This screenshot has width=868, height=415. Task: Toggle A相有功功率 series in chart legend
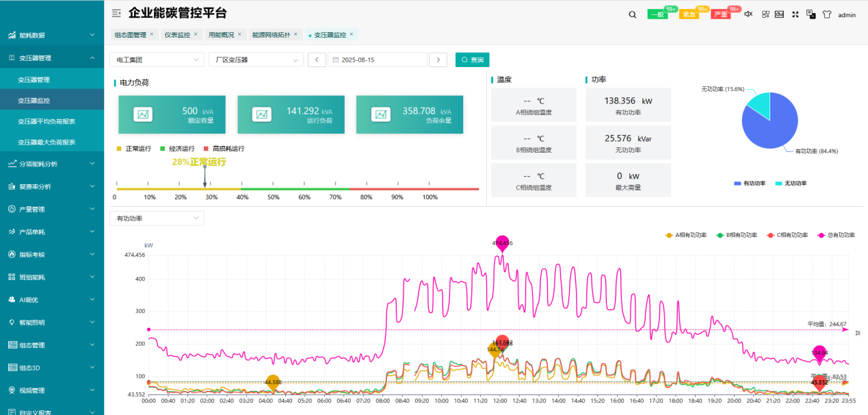686,235
